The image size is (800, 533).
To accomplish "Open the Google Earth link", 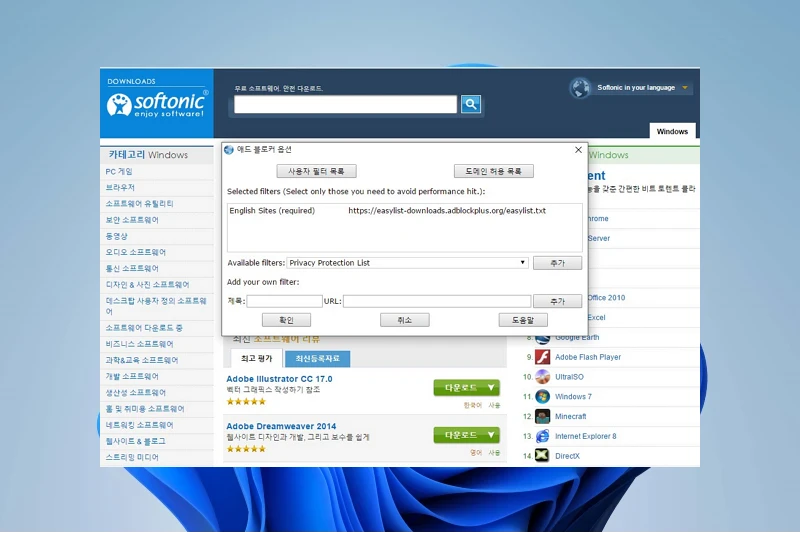I will coord(577,338).
